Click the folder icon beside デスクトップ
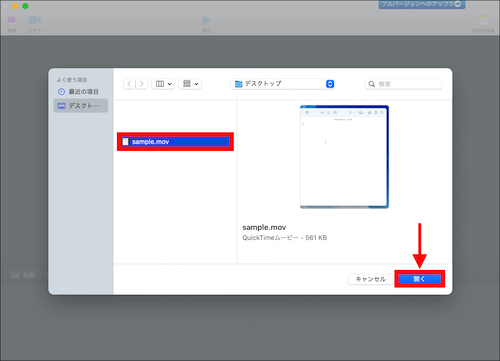The width and height of the screenshot is (500, 361). 239,84
